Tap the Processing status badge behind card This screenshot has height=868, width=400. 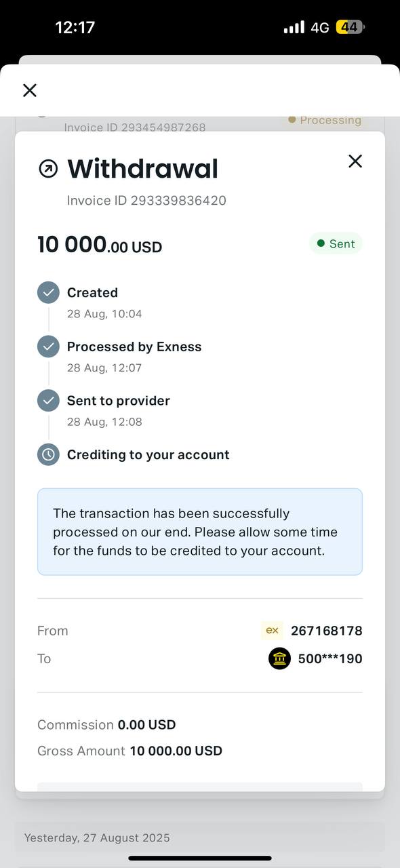tap(325, 120)
